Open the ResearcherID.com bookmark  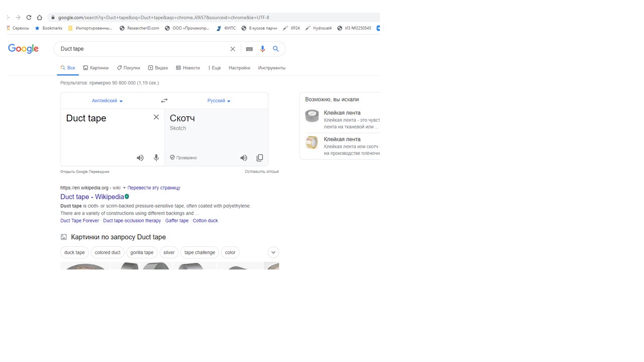(x=139, y=28)
